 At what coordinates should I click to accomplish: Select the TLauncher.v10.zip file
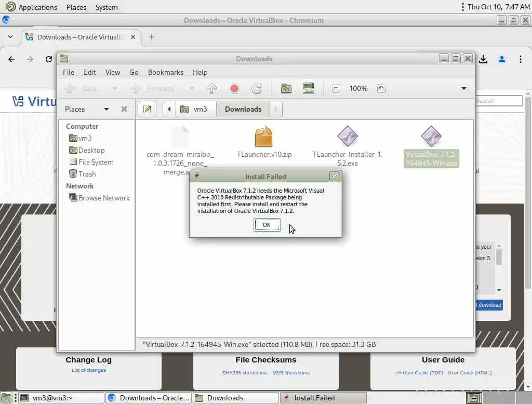pyautogui.click(x=264, y=142)
